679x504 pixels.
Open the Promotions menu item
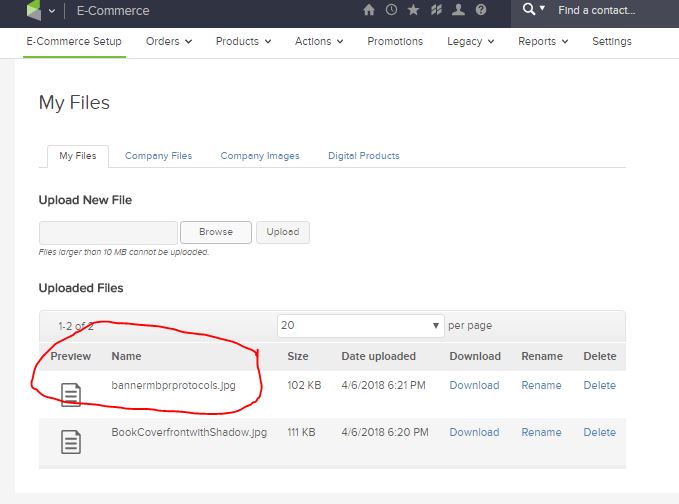coord(395,41)
